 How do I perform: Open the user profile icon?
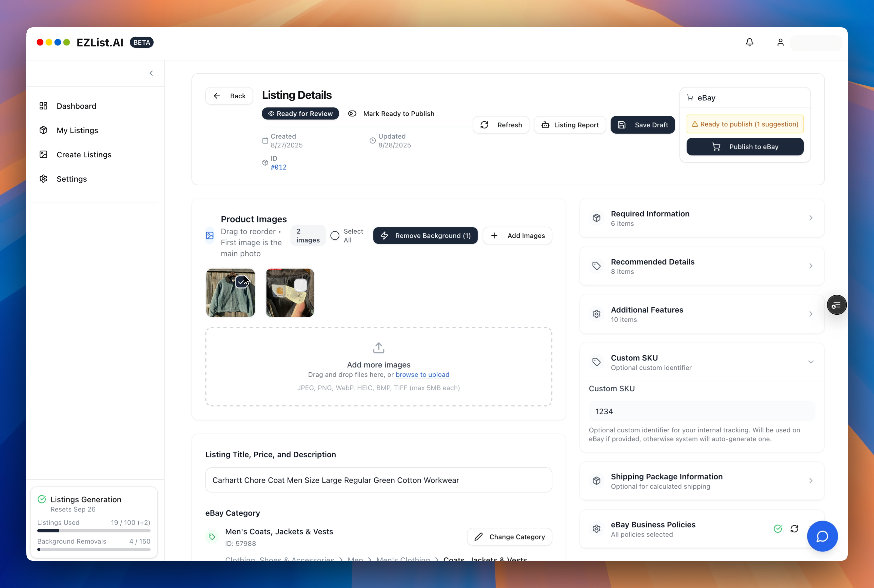pos(780,42)
